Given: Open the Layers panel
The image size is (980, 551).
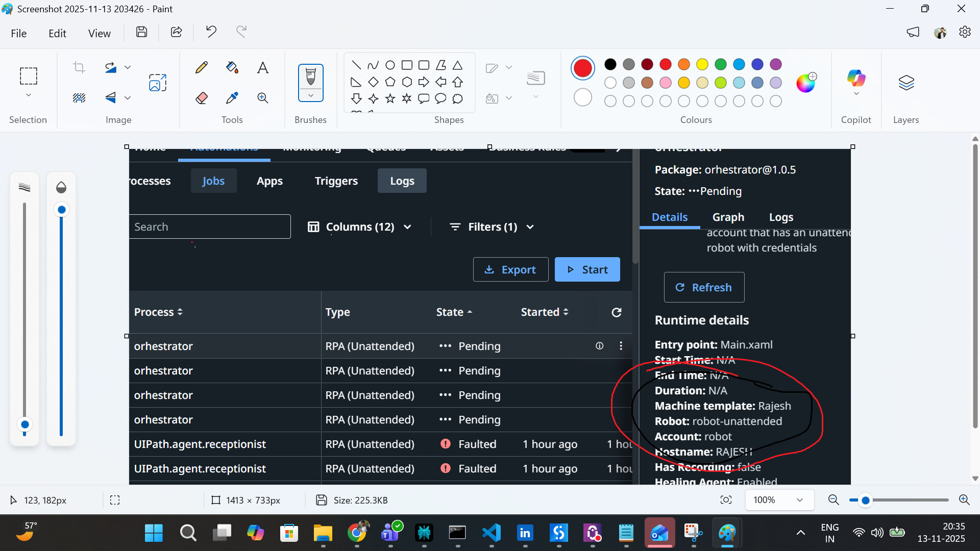Looking at the screenshot, I should pyautogui.click(x=906, y=83).
